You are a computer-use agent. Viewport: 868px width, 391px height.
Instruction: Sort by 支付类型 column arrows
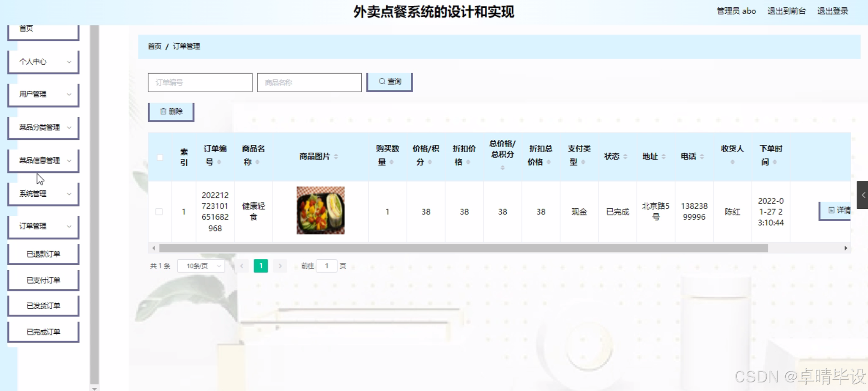pos(583,162)
